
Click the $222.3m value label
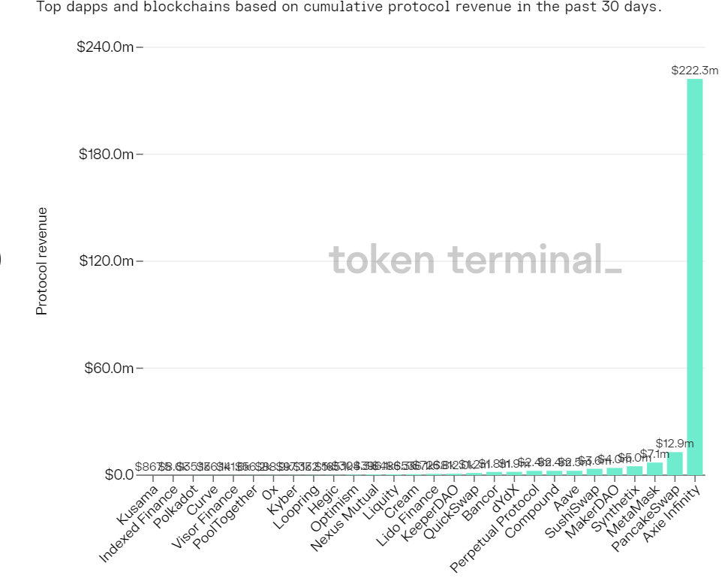(x=695, y=71)
